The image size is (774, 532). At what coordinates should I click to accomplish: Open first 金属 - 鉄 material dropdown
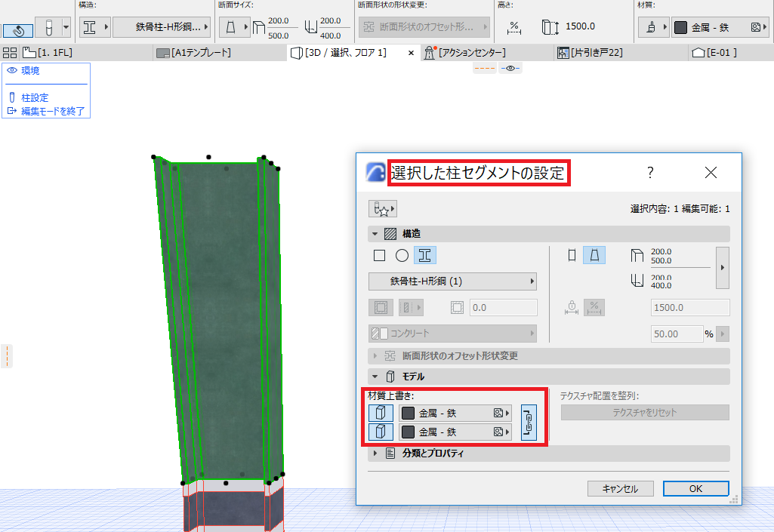point(455,413)
